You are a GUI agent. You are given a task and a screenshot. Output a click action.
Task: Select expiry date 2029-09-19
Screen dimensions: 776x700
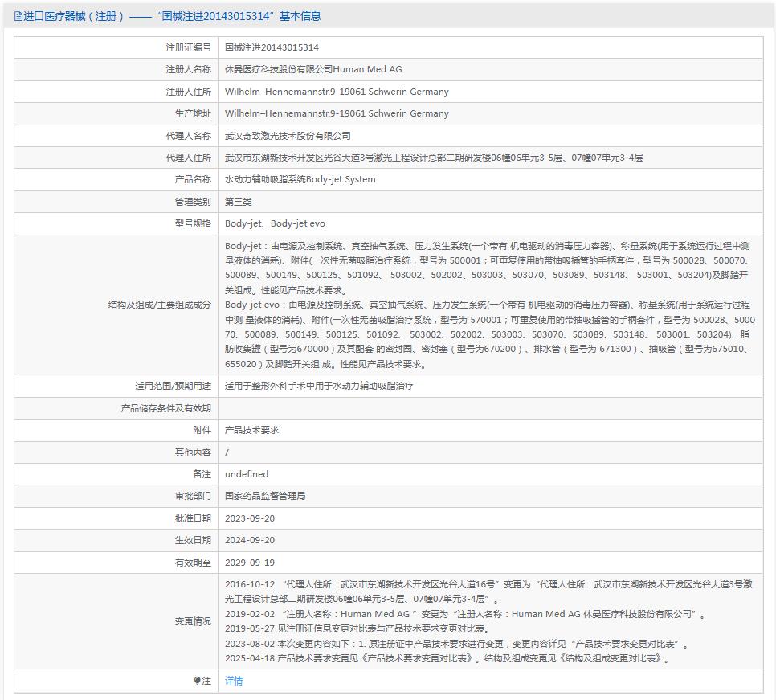coord(249,563)
